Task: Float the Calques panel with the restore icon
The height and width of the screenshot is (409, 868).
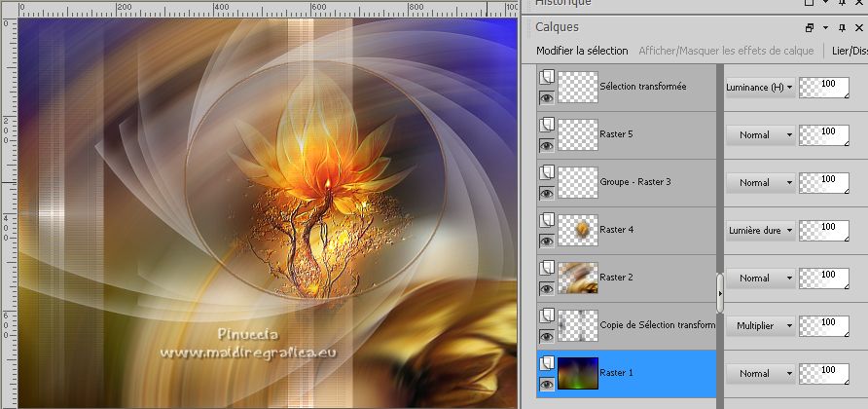Action: click(x=810, y=27)
